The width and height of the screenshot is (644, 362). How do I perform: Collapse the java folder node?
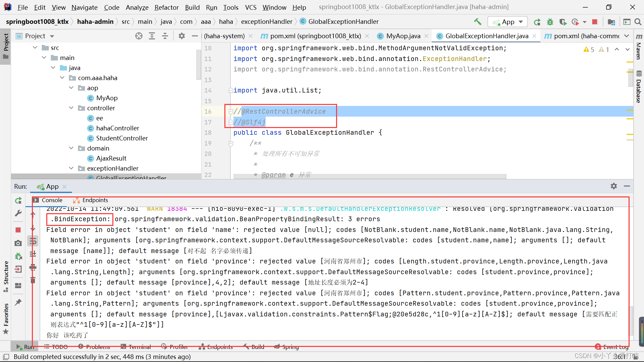click(x=53, y=68)
